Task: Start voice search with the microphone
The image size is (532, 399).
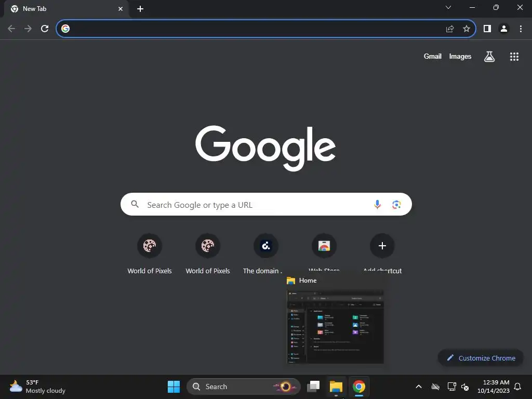Action: (377, 204)
